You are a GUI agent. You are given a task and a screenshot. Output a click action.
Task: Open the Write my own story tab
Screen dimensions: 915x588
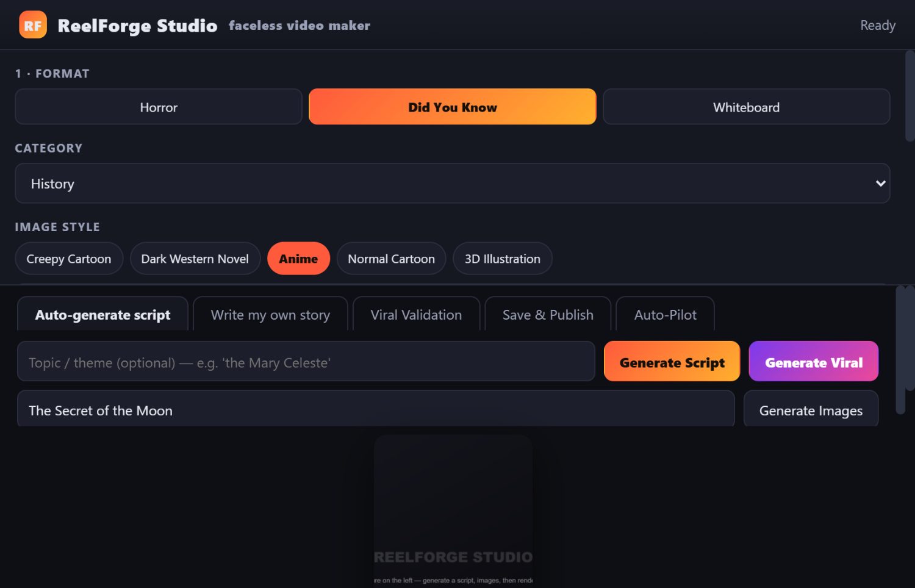pyautogui.click(x=270, y=314)
